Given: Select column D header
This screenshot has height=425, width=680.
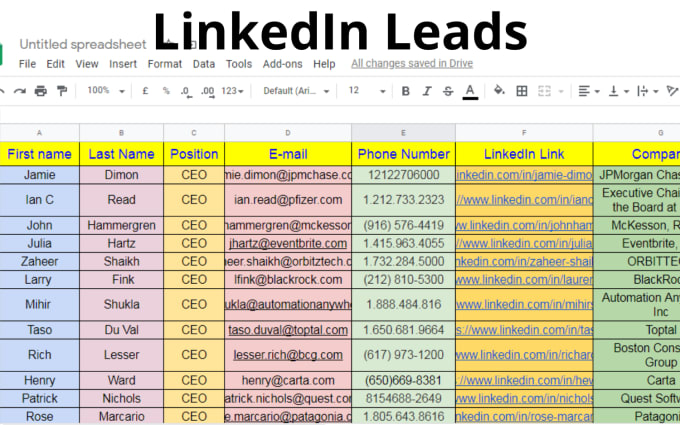Looking at the screenshot, I should tap(288, 133).
